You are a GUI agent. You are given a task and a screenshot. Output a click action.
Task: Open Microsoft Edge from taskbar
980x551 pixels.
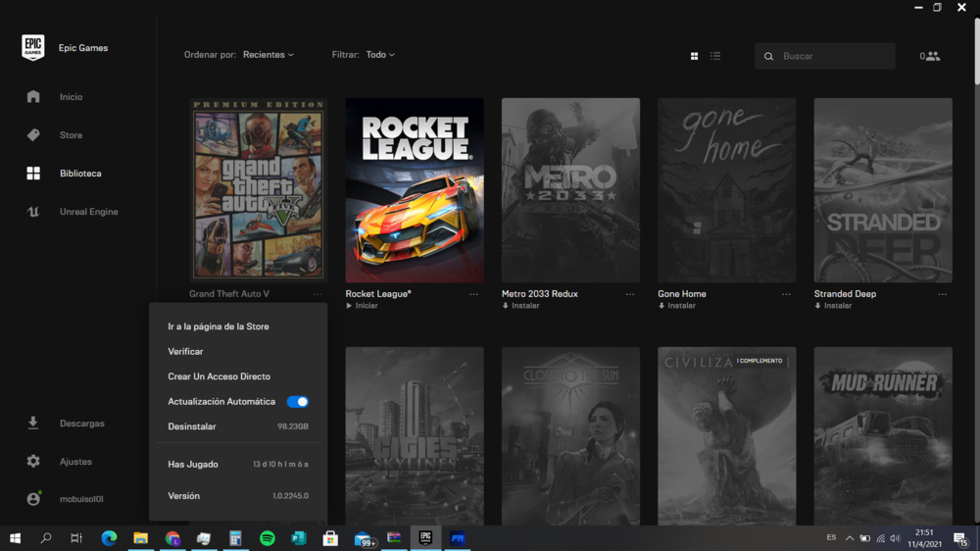tap(109, 538)
